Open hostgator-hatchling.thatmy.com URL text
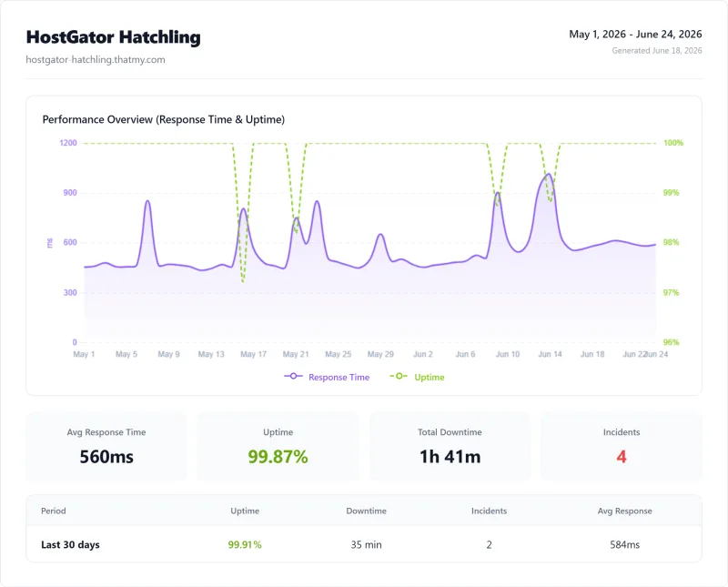The width and height of the screenshot is (728, 587). click(x=96, y=59)
